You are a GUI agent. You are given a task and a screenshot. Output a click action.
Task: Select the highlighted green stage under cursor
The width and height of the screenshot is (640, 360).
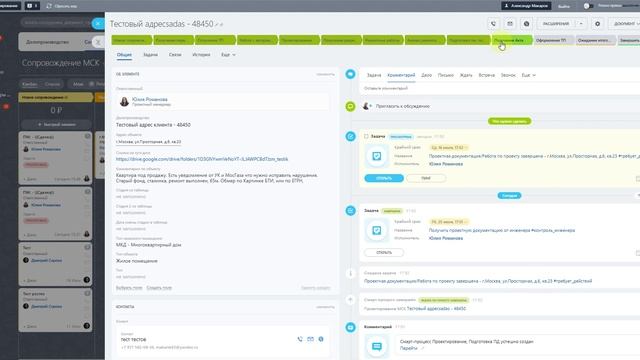click(x=512, y=40)
